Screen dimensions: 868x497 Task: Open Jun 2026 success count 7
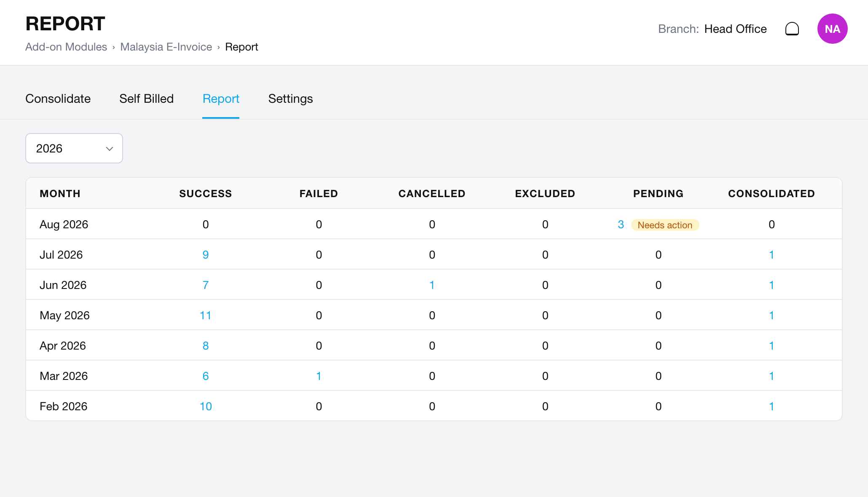coord(206,285)
